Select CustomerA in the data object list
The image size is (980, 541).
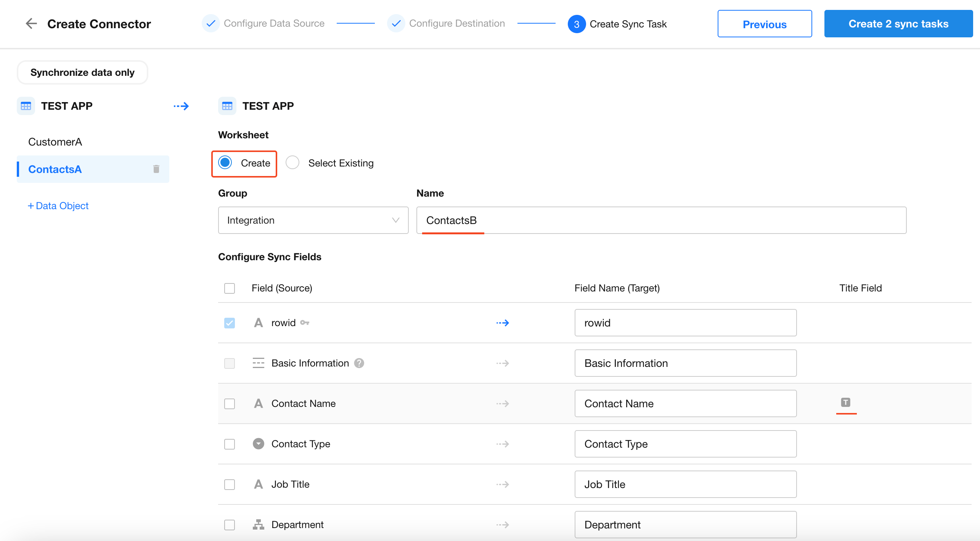click(x=55, y=142)
